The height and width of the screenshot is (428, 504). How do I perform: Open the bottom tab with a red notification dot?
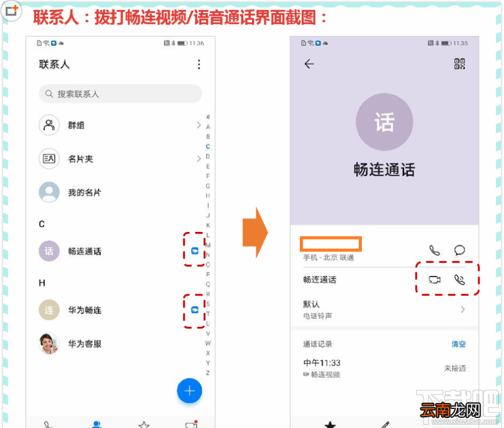[191, 424]
